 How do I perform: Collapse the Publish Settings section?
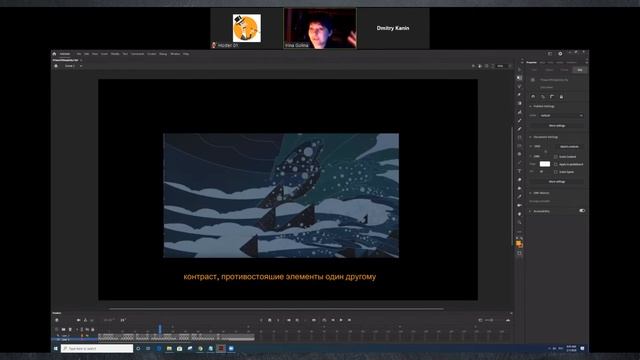tap(531, 106)
